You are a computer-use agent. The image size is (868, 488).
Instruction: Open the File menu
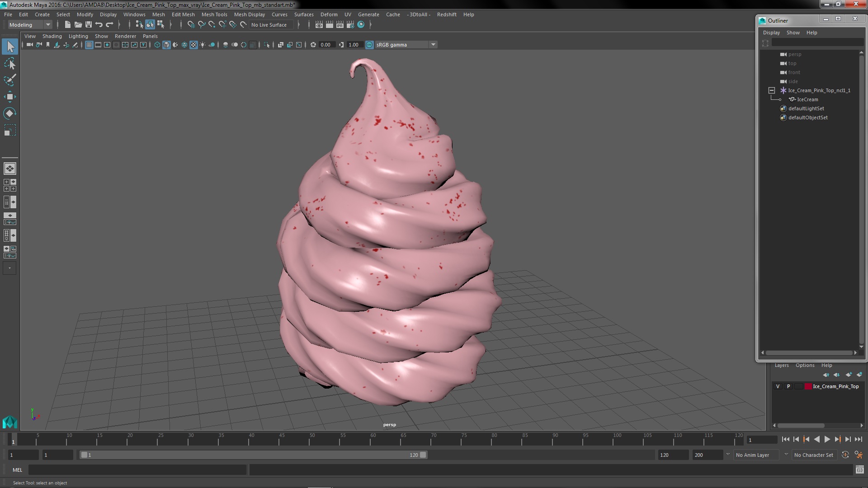point(8,14)
